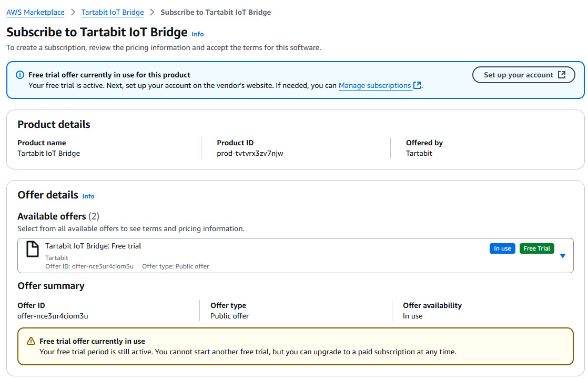Click the In use badge
The image size is (588, 379).
coord(502,248)
